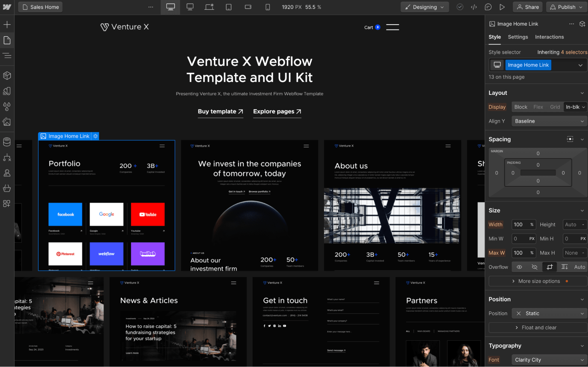Switch to the Interactions tab

point(549,37)
